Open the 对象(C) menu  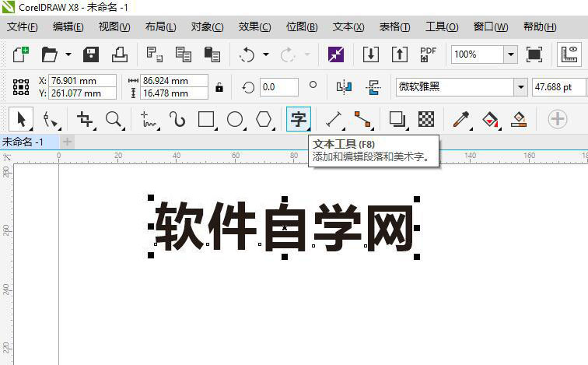point(207,27)
